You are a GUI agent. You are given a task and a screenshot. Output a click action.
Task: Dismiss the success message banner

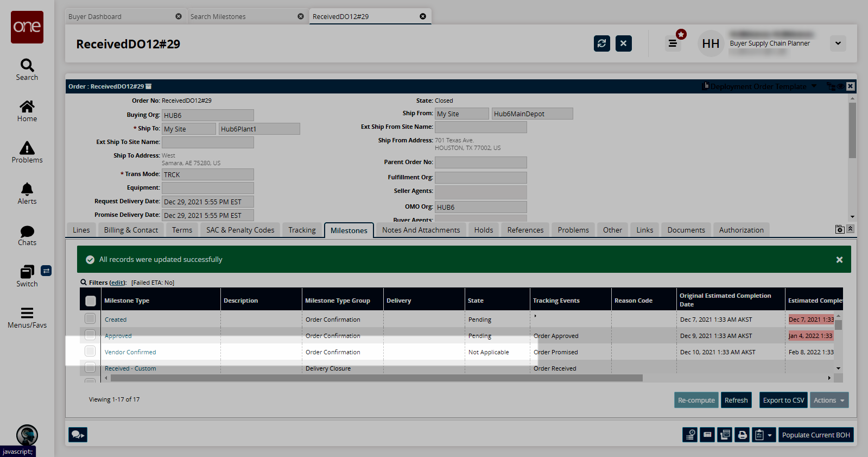[x=839, y=260]
